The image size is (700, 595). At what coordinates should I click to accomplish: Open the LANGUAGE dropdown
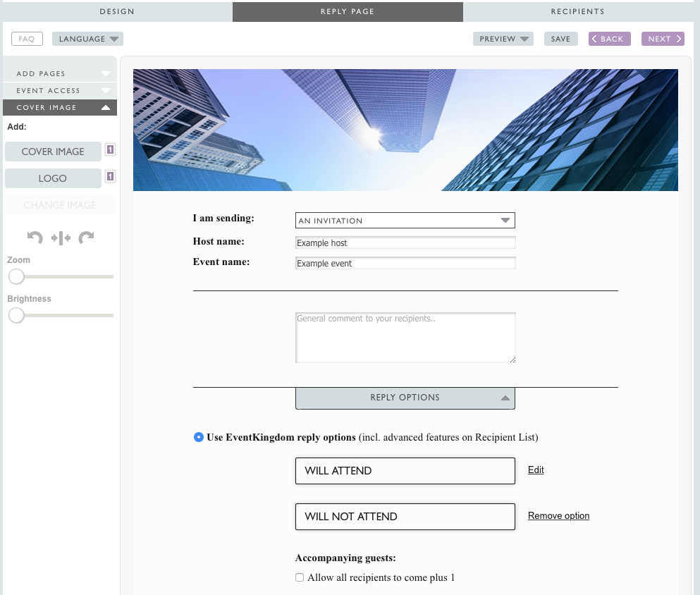[87, 39]
